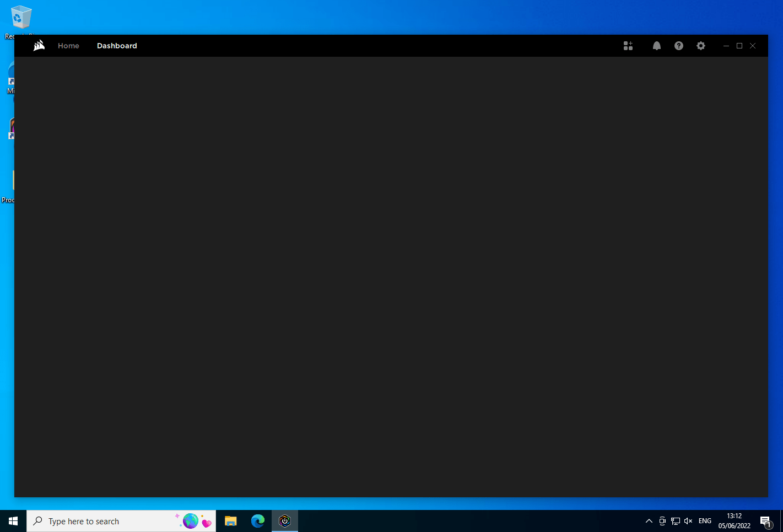Minimize the iCUE window
Viewport: 783px width, 532px height.
click(x=726, y=46)
